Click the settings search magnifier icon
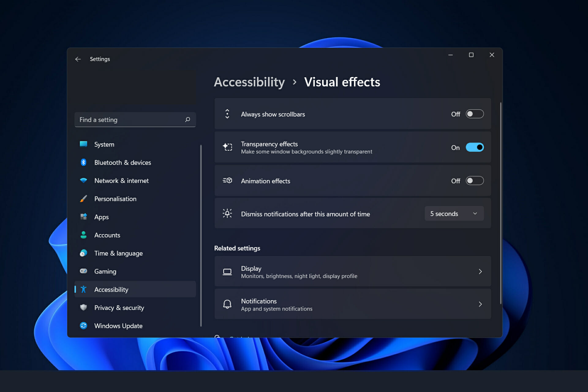 click(187, 119)
